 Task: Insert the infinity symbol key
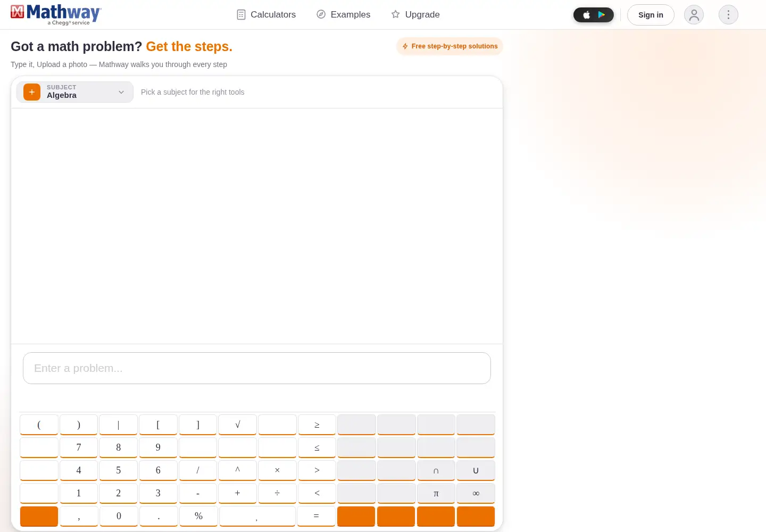click(476, 493)
